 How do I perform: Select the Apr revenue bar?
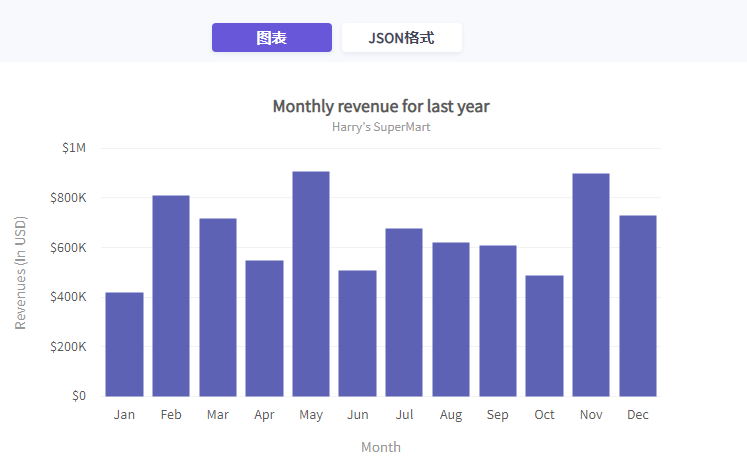click(264, 328)
